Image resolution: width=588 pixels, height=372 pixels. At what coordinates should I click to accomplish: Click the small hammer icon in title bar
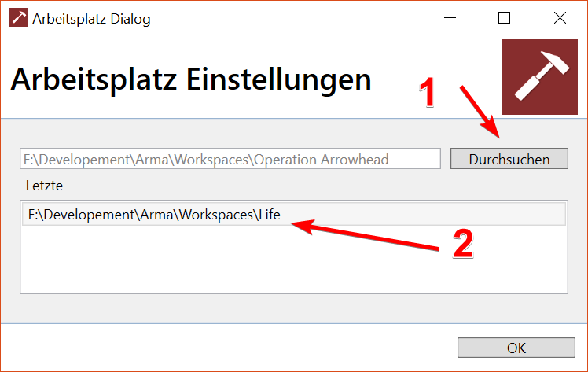pyautogui.click(x=19, y=18)
